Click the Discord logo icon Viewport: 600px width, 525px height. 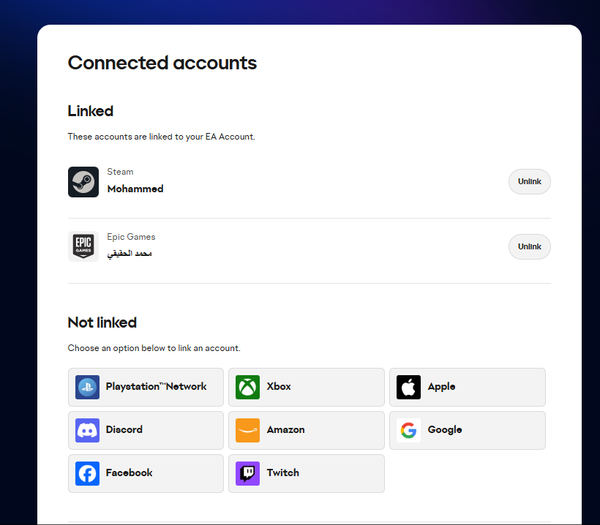87,430
